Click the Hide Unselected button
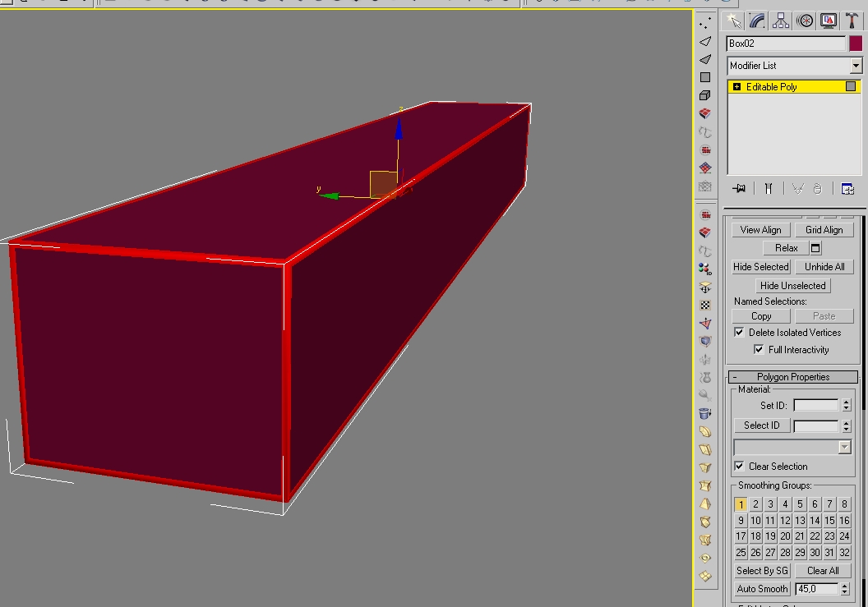Image resolution: width=868 pixels, height=607 pixels. coord(792,286)
